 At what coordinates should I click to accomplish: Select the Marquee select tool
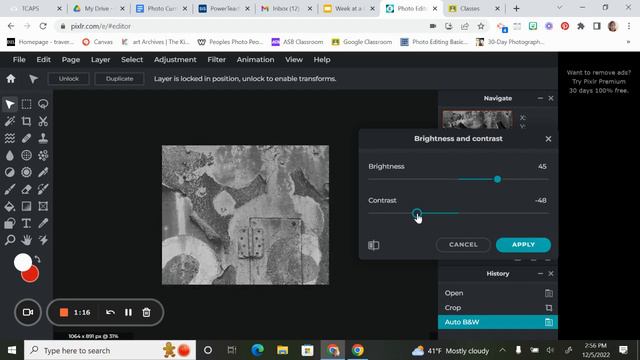pyautogui.click(x=27, y=104)
